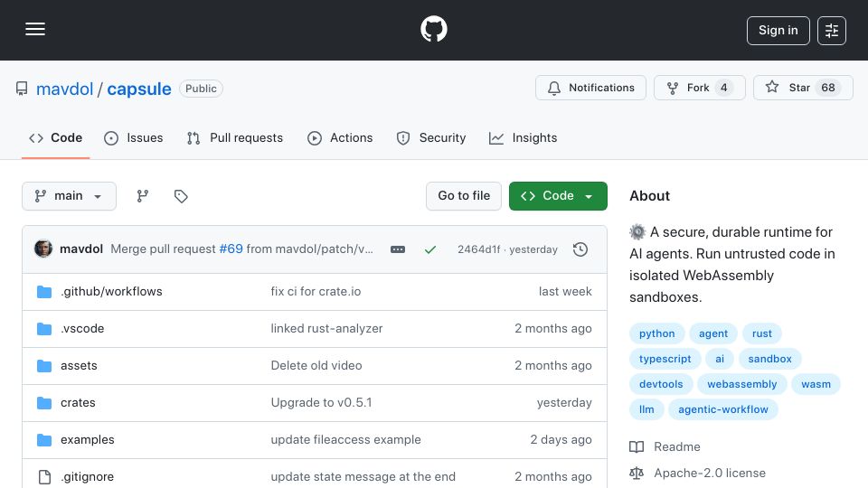Viewport: 868px width, 488px height.
Task: Open assets folder icon
Action: (x=44, y=366)
